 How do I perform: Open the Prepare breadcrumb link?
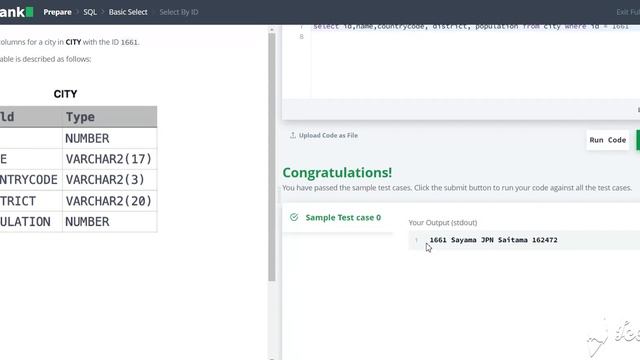tap(57, 12)
